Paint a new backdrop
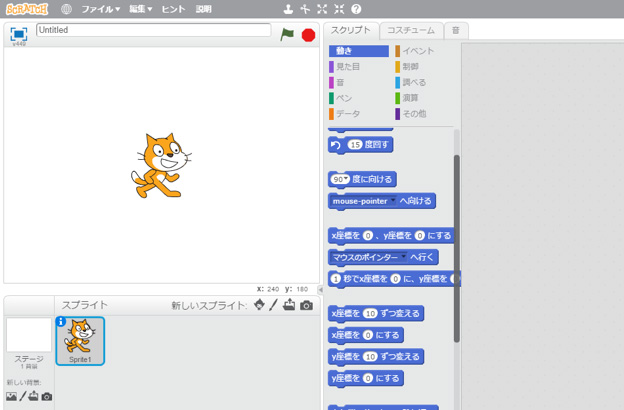The height and width of the screenshot is (410, 624). tap(23, 396)
